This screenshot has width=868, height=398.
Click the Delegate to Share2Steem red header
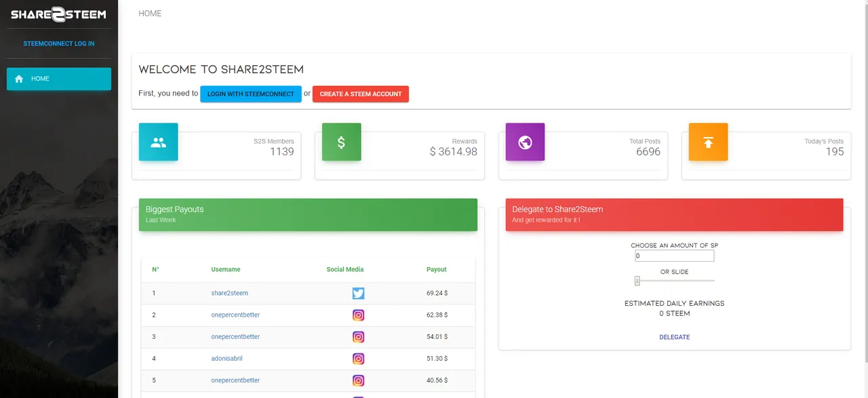coord(674,214)
